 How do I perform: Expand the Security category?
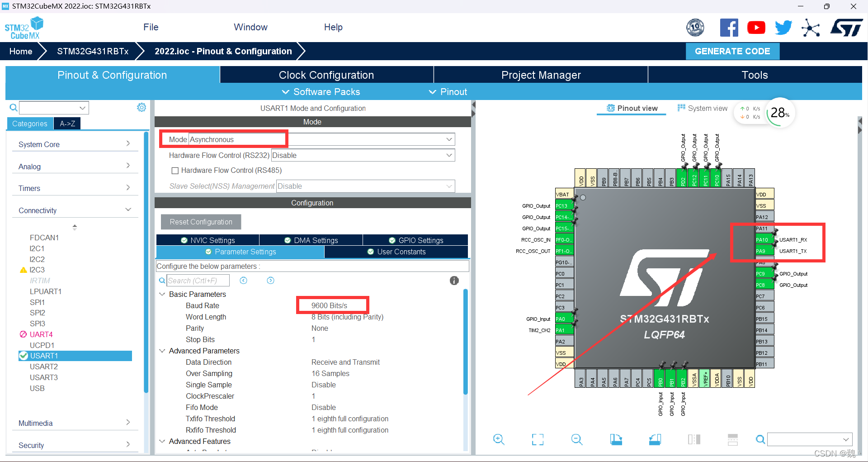75,445
